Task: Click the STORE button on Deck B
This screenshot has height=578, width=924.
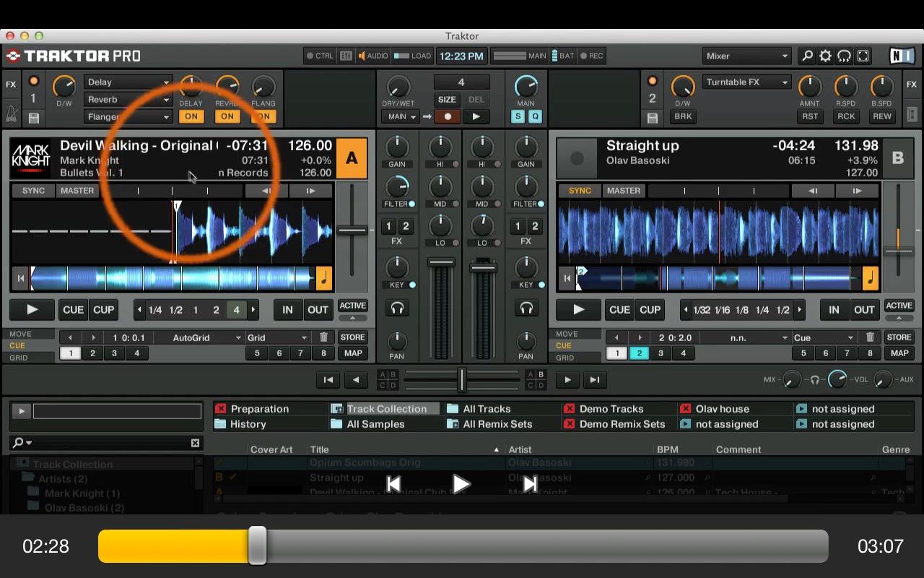Action: click(x=899, y=337)
